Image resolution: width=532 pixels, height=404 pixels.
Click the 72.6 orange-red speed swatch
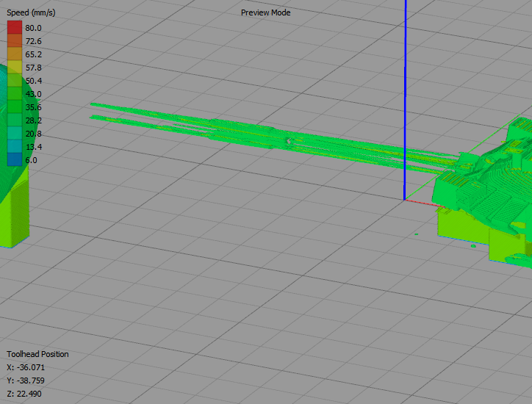(15, 40)
